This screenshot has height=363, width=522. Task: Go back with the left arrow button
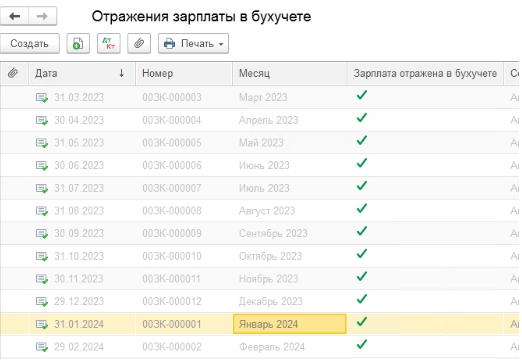pyautogui.click(x=15, y=16)
